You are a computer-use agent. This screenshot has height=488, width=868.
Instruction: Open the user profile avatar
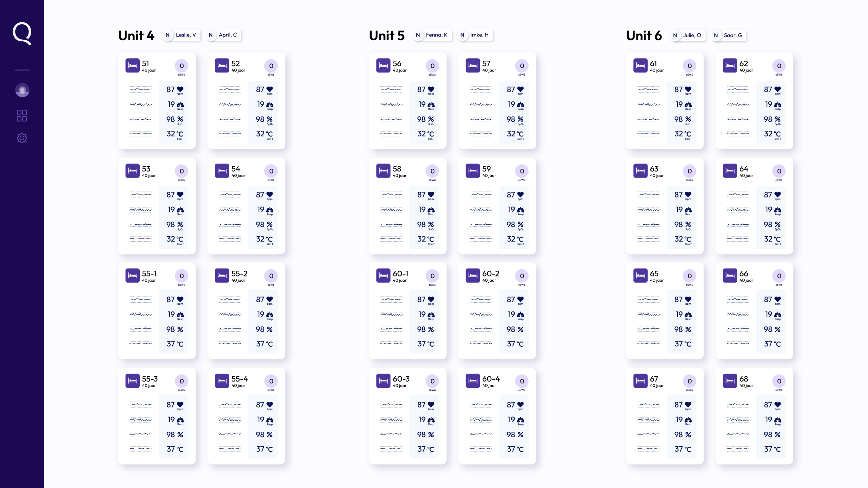(22, 90)
